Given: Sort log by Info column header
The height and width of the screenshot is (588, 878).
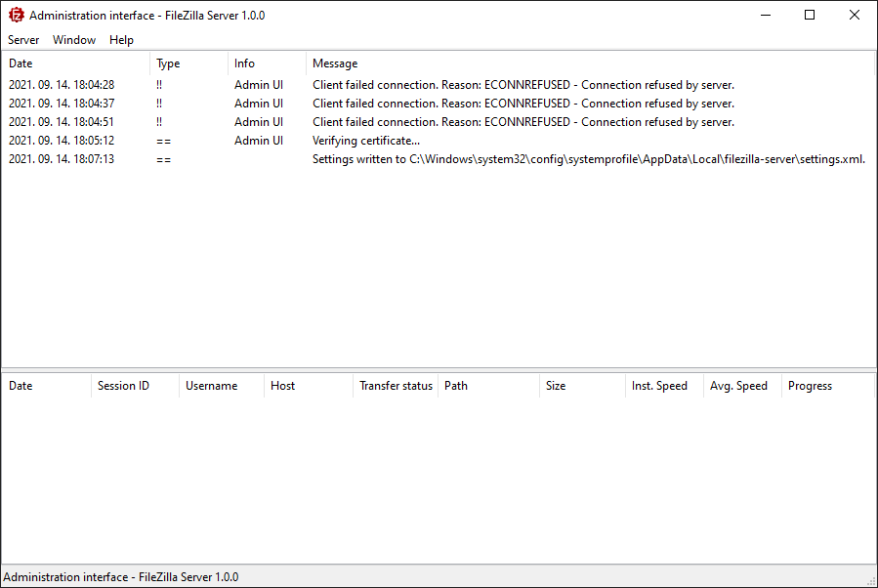Looking at the screenshot, I should (267, 63).
